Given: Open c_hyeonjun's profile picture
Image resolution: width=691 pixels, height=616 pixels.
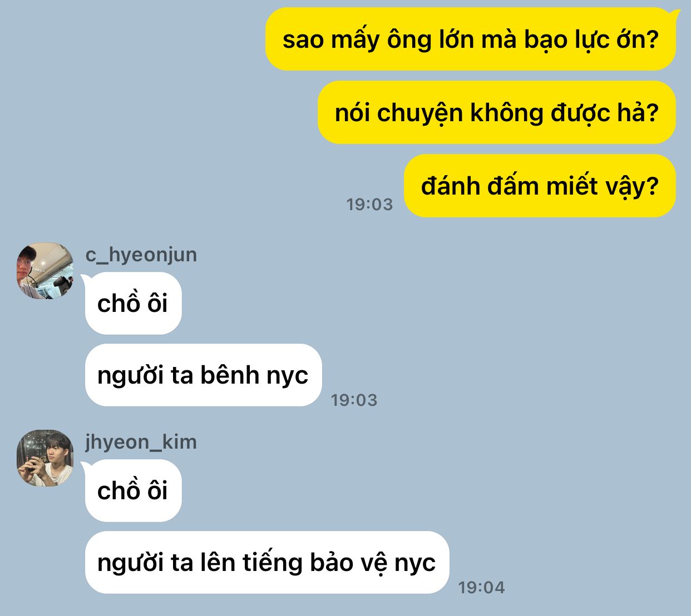Looking at the screenshot, I should 45,271.
